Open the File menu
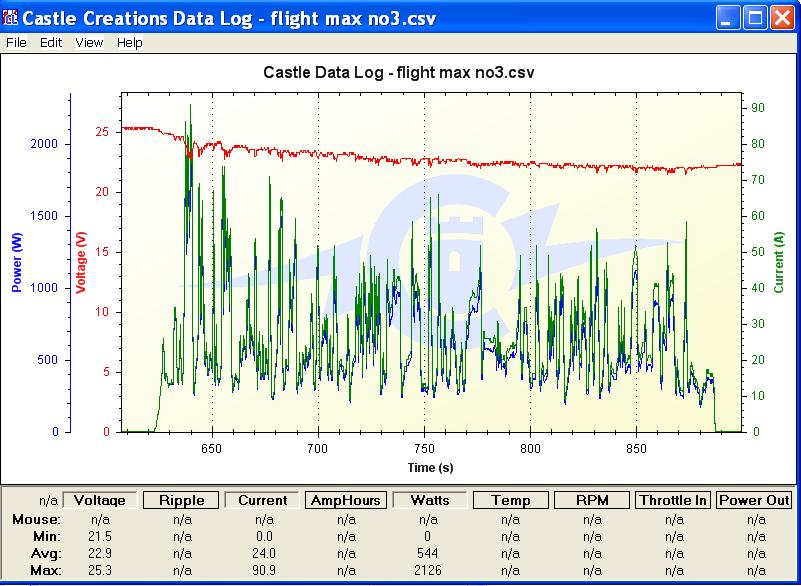Screen dimensions: 801x586 coord(16,42)
